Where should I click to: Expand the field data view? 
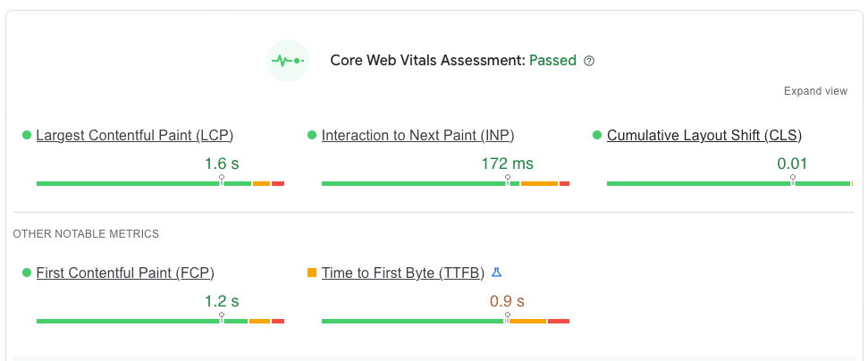[814, 91]
